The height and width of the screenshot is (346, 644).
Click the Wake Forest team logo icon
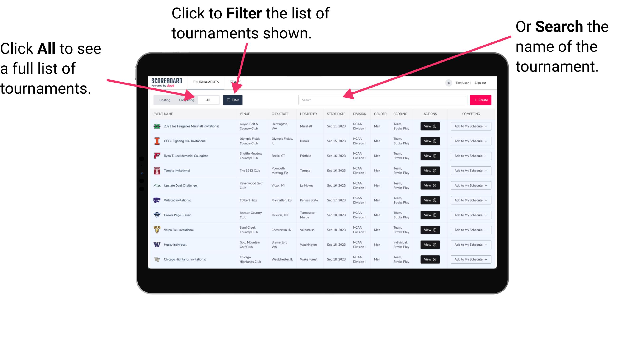(x=156, y=259)
